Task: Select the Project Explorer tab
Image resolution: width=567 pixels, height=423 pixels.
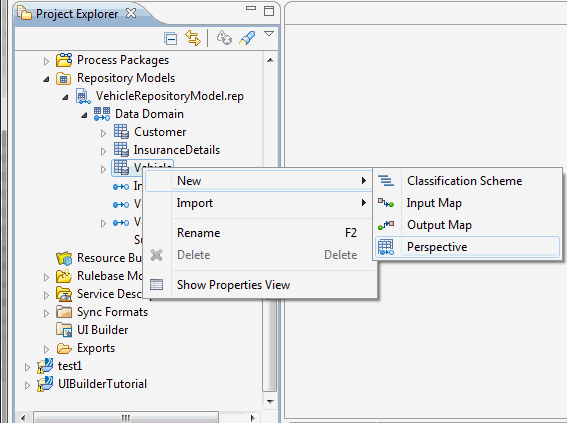Action: coord(77,14)
